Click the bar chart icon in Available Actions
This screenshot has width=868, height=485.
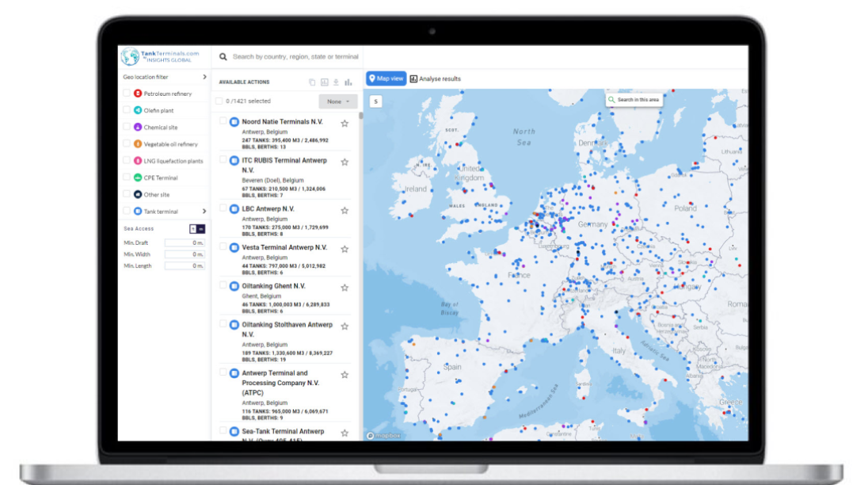(348, 82)
